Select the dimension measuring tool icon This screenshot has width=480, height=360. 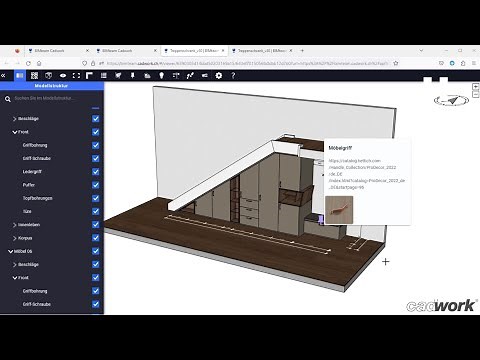coord(176,76)
